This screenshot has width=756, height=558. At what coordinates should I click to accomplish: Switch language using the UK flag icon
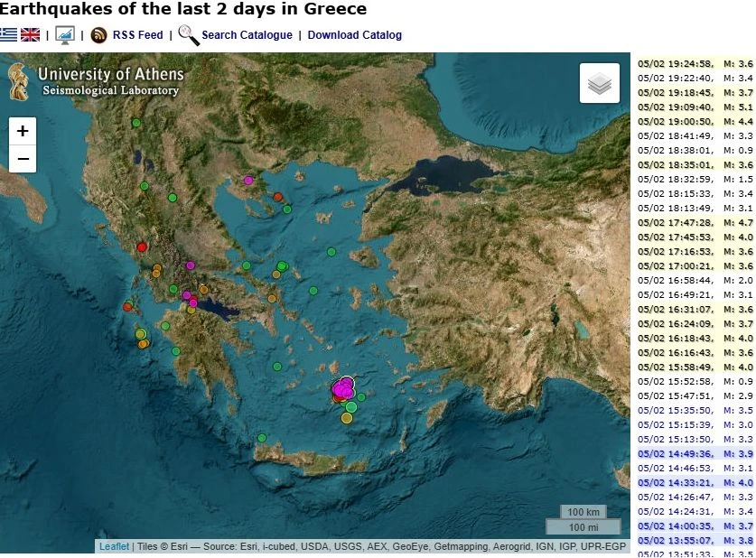[x=31, y=34]
